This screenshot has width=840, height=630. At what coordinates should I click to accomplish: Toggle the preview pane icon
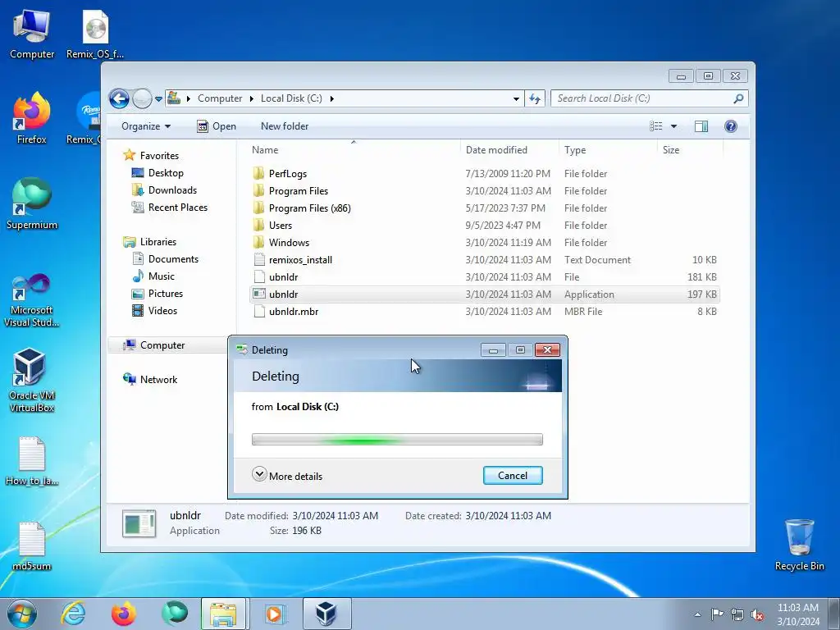click(701, 126)
